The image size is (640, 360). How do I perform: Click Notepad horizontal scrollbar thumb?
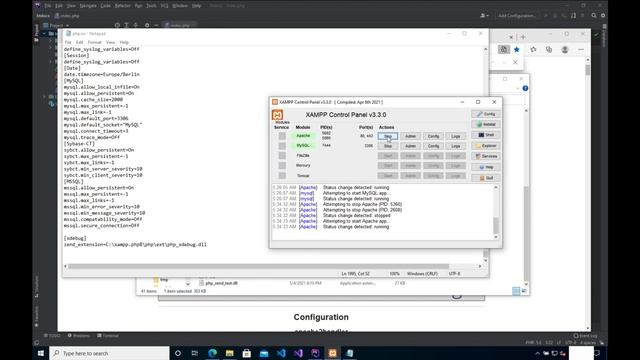pyautogui.click(x=258, y=266)
